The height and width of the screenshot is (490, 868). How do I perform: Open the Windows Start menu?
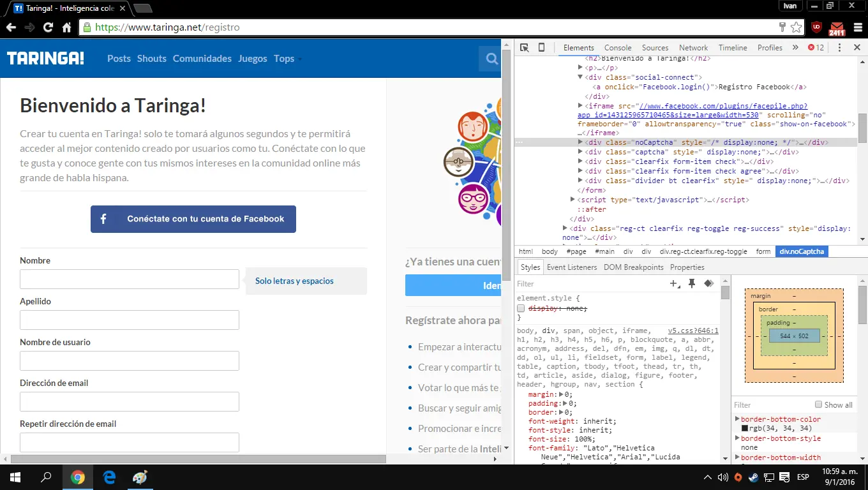click(15, 477)
